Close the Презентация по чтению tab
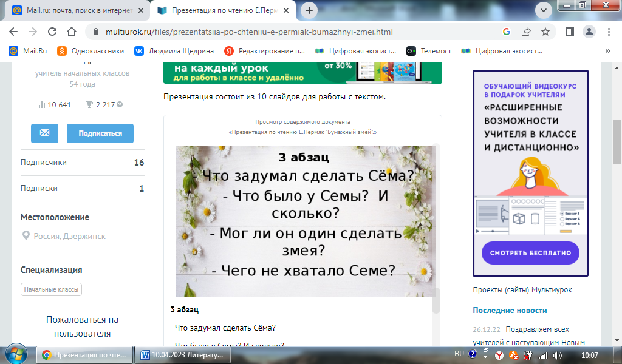Viewport: 622px width, 364px height. (x=286, y=10)
